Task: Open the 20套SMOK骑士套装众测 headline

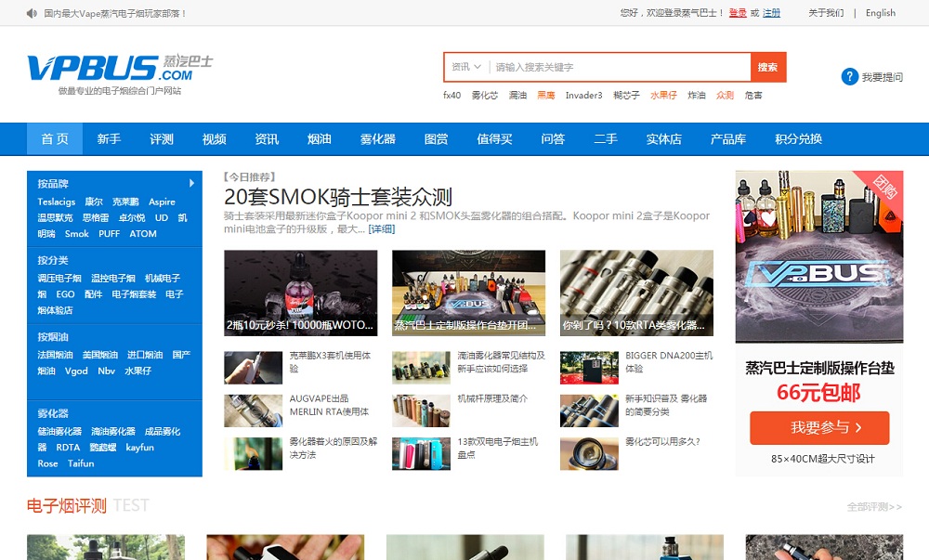Action: (x=338, y=197)
